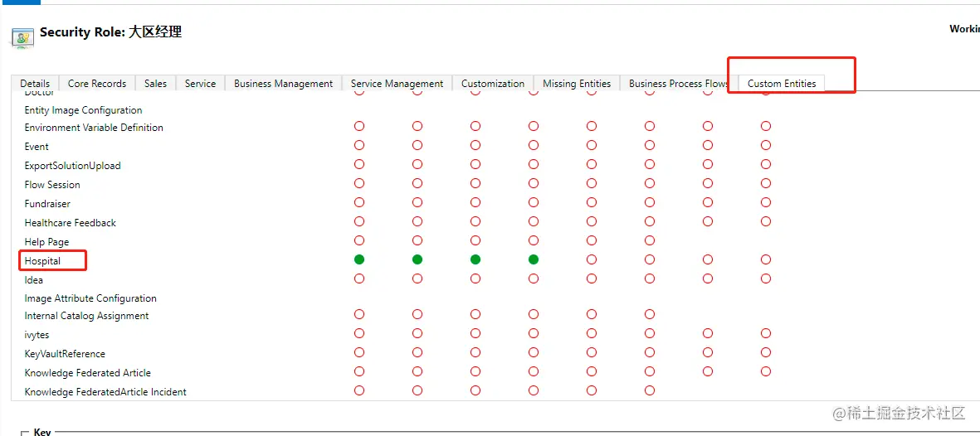This screenshot has width=980, height=436.
Task: Click the ExportSolutionUpload entity name
Action: click(x=72, y=166)
